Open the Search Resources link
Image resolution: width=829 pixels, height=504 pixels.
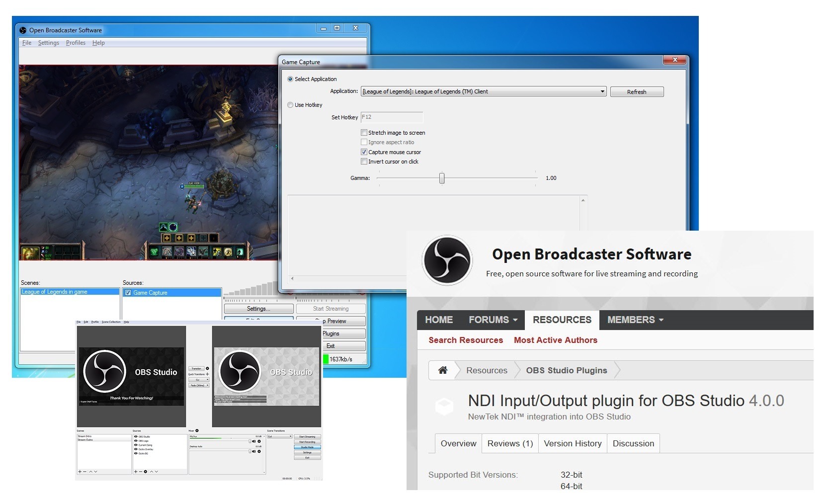[x=466, y=340]
